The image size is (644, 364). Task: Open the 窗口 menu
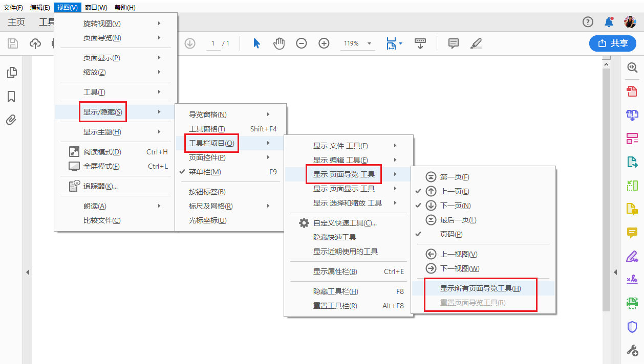[96, 7]
